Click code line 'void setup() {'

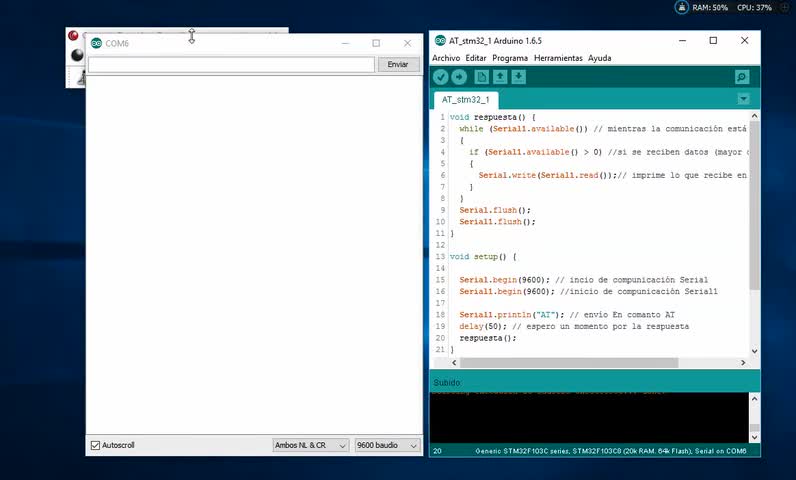coord(483,257)
